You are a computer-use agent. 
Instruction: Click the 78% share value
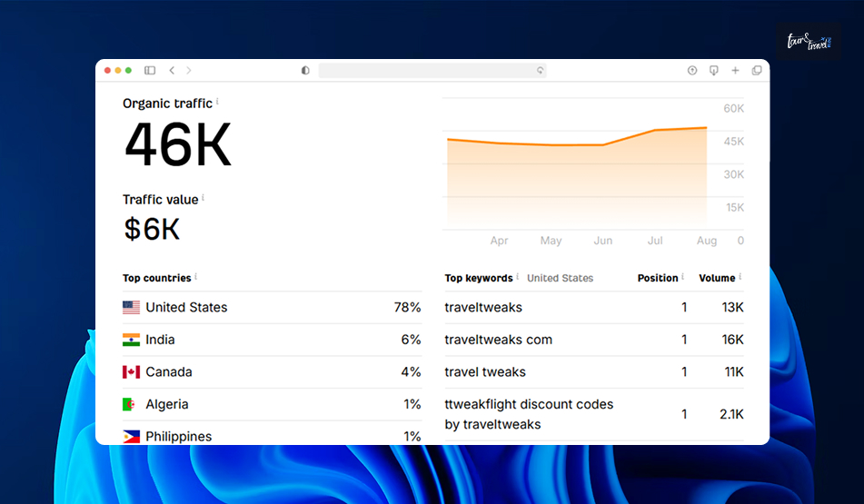pos(407,307)
